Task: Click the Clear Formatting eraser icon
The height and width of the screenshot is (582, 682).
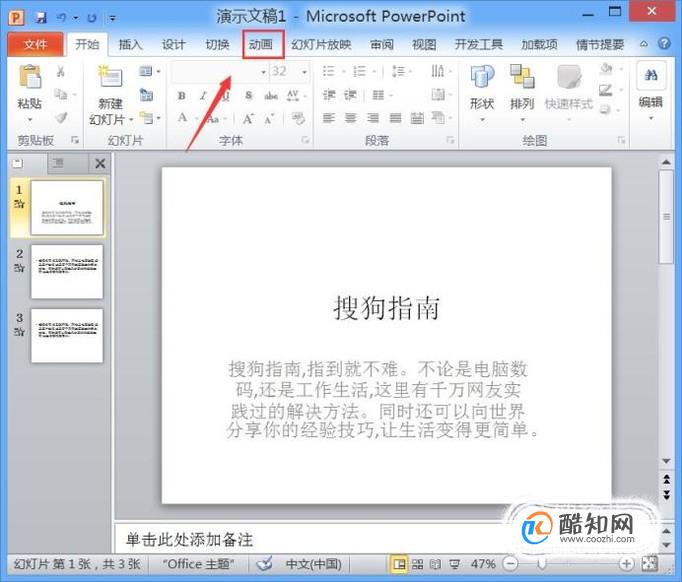Action: (x=298, y=118)
